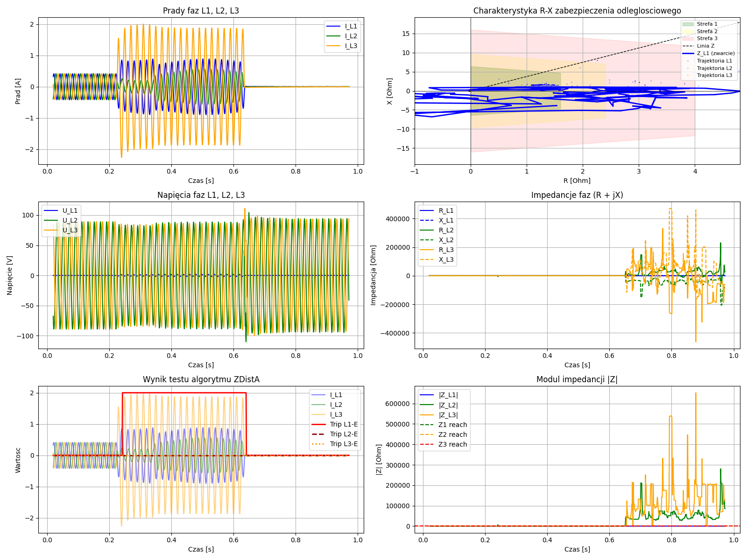The image size is (747, 560).
Task: Click the Strefa 3 pink legend swatch
Action: click(x=688, y=38)
